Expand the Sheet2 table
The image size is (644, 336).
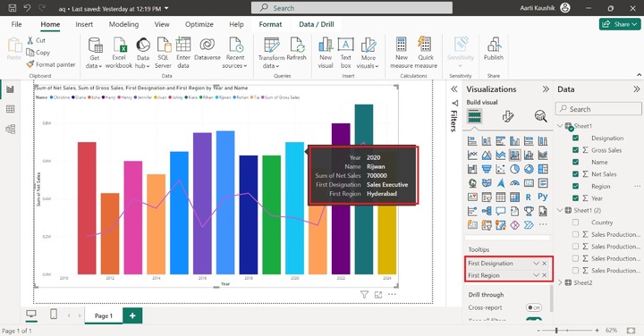pyautogui.click(x=560, y=282)
